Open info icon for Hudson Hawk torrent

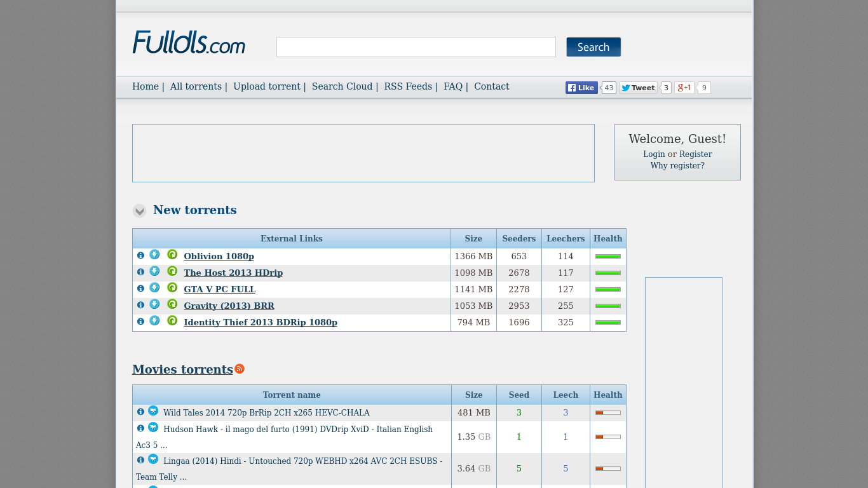click(x=140, y=428)
